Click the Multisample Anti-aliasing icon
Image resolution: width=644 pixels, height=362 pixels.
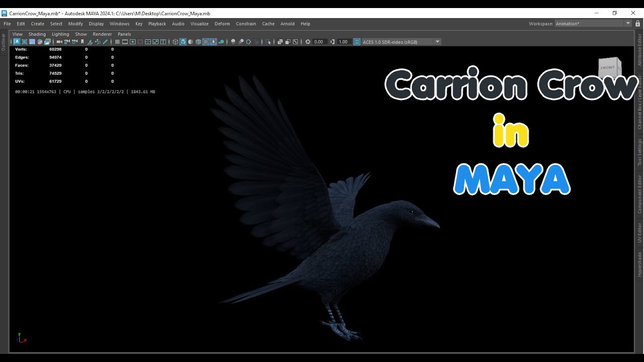249,42
